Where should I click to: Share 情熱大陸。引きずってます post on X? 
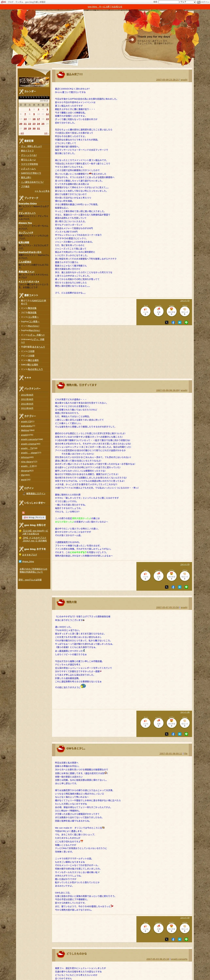pos(166,587)
